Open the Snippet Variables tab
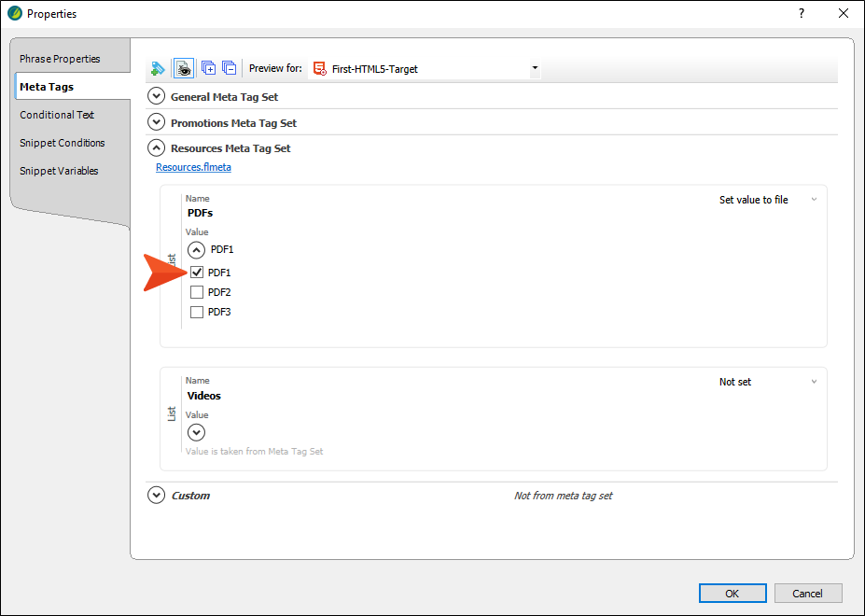This screenshot has width=865, height=616. [59, 171]
